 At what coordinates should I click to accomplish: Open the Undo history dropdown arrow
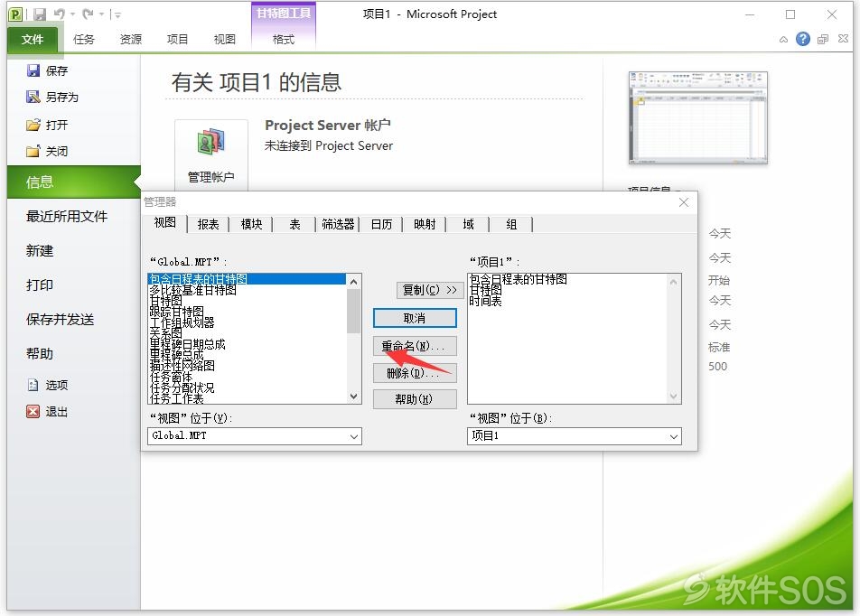point(72,14)
